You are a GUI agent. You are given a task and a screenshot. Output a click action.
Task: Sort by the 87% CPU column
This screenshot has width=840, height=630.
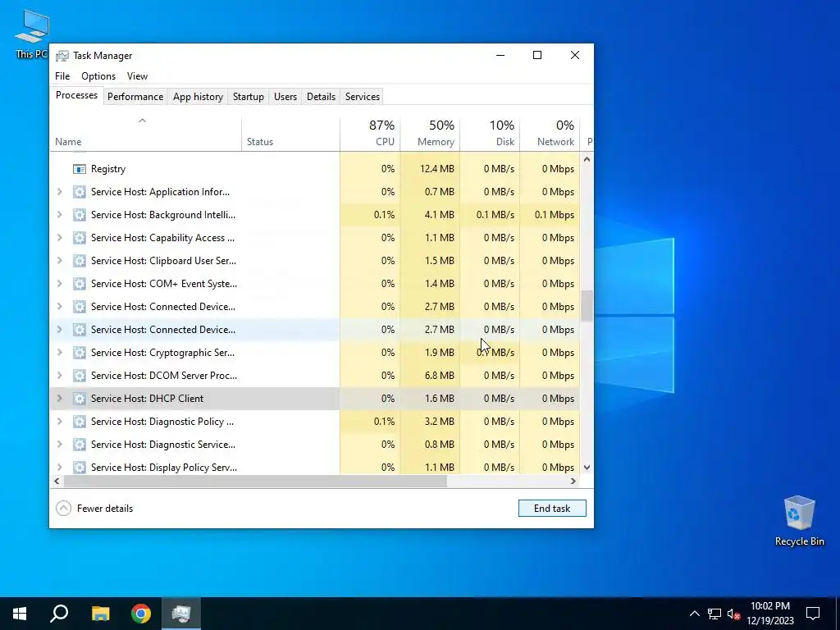coord(370,134)
